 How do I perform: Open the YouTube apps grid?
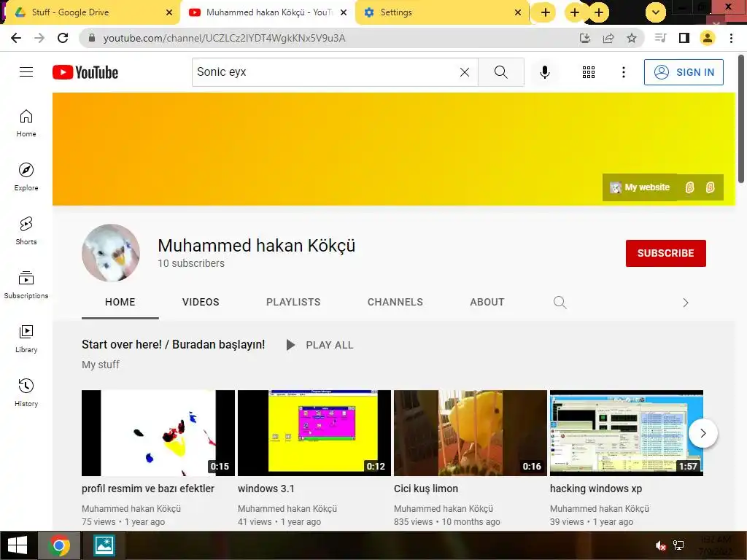(x=589, y=72)
